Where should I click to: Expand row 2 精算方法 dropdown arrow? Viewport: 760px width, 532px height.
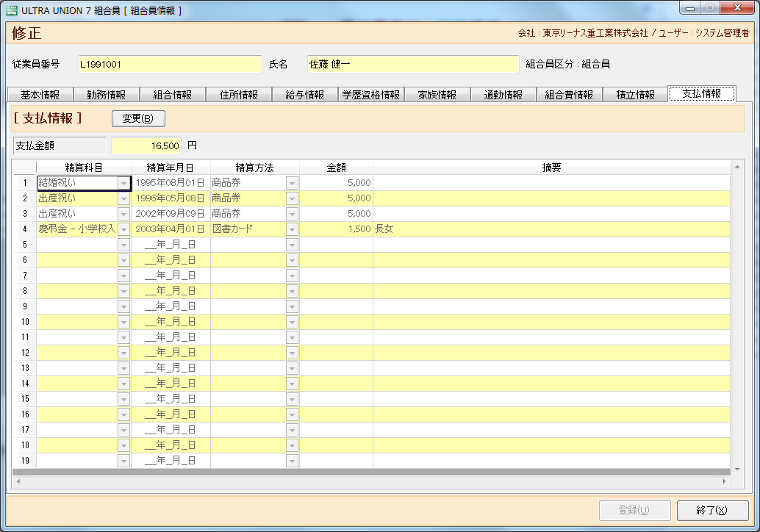(292, 198)
